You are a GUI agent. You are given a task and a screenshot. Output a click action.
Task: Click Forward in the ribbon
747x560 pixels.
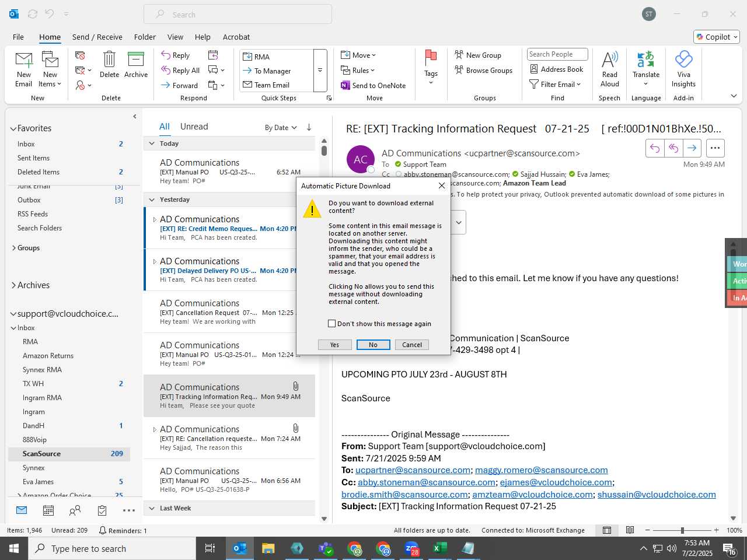click(180, 85)
